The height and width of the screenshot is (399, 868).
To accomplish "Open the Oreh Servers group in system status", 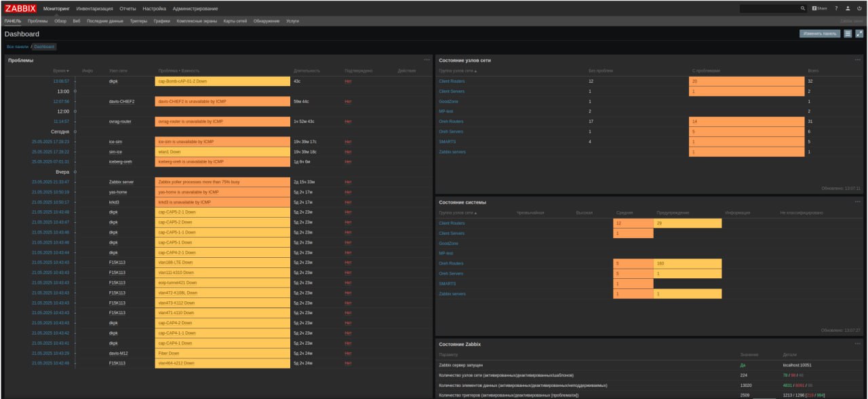I will (451, 273).
